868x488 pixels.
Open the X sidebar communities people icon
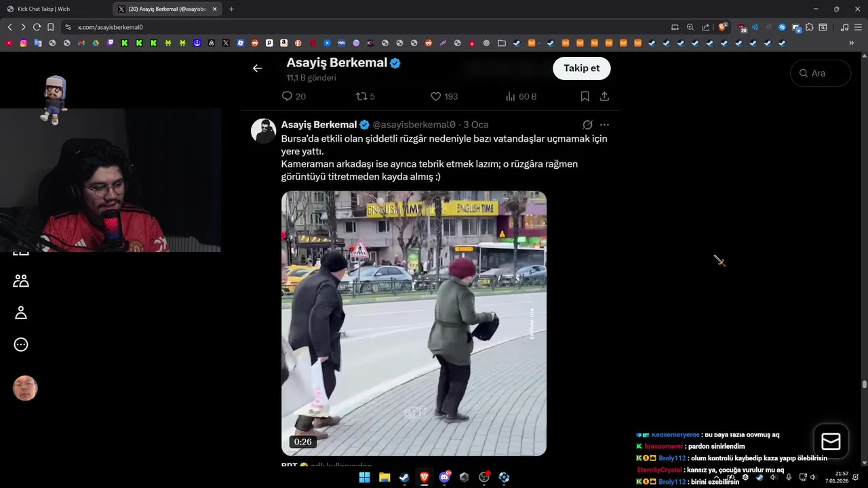click(21, 281)
